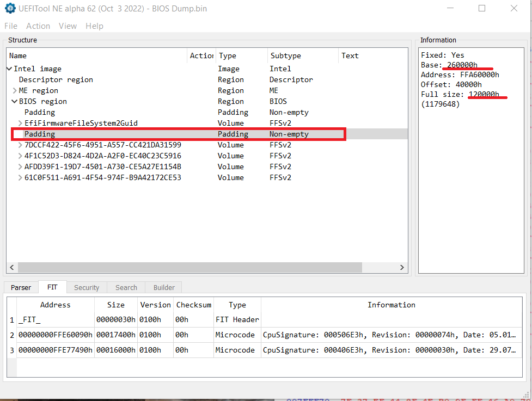Expand the 7DCCF422 volume node

pos(20,145)
